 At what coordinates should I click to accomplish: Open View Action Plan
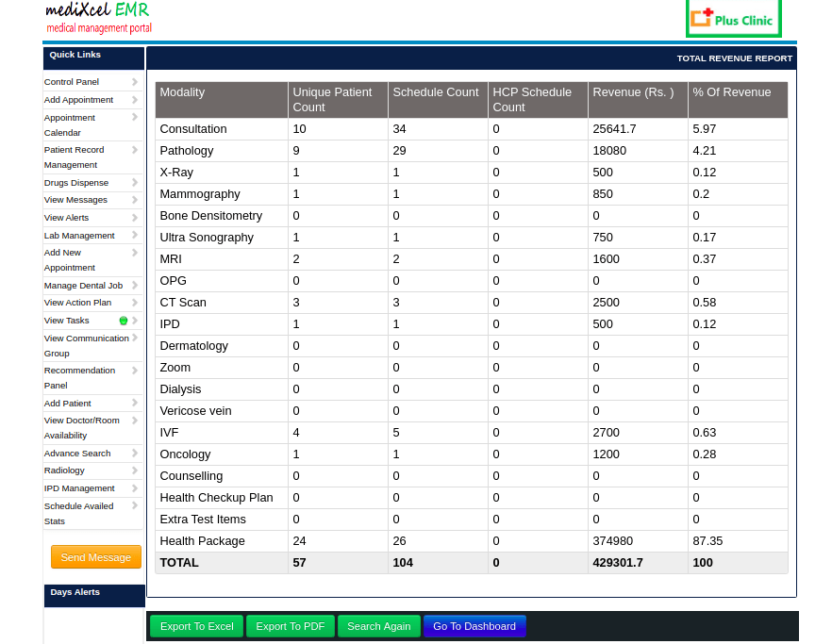tap(77, 303)
